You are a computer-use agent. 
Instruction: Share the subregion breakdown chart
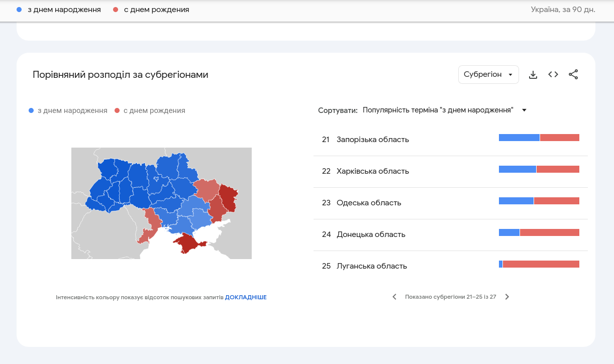click(573, 75)
